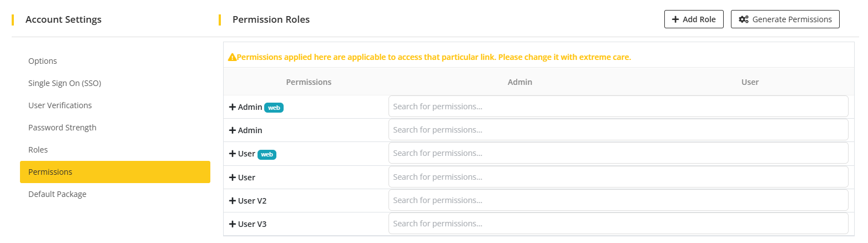
Task: Click the web badge next to User
Action: [x=267, y=154]
